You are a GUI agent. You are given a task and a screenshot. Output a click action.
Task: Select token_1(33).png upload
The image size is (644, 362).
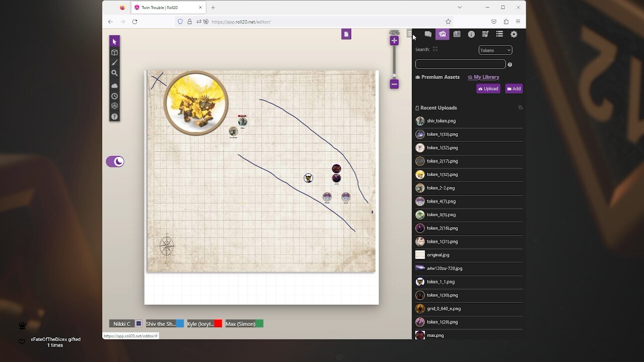[469, 134]
